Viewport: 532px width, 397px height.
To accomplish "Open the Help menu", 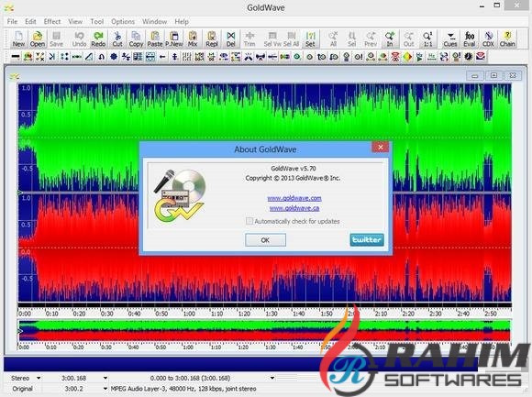I will (182, 21).
